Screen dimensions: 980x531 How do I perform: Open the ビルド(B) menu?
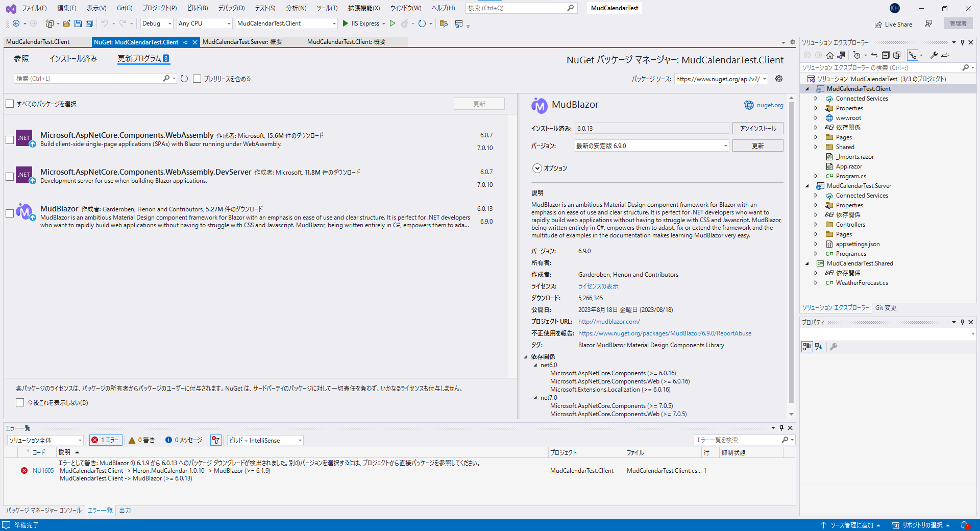pos(197,8)
